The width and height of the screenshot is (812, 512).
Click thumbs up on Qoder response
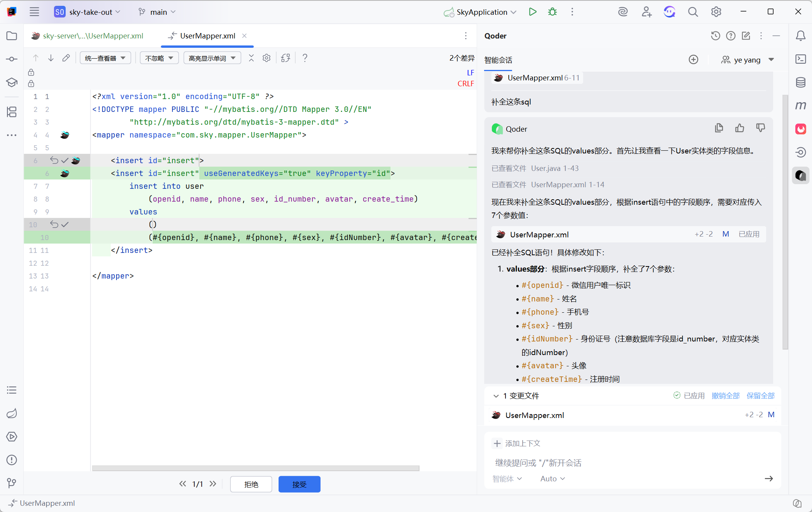click(x=739, y=128)
